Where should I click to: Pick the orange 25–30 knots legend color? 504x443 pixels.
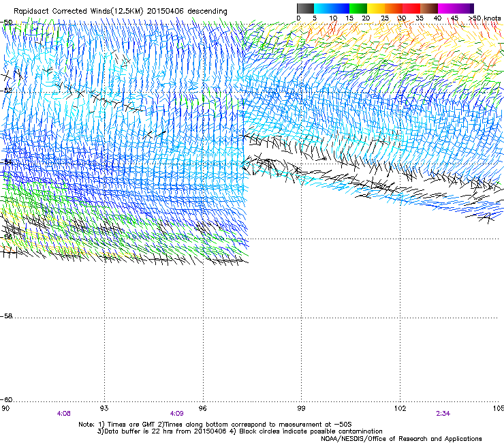[394, 8]
